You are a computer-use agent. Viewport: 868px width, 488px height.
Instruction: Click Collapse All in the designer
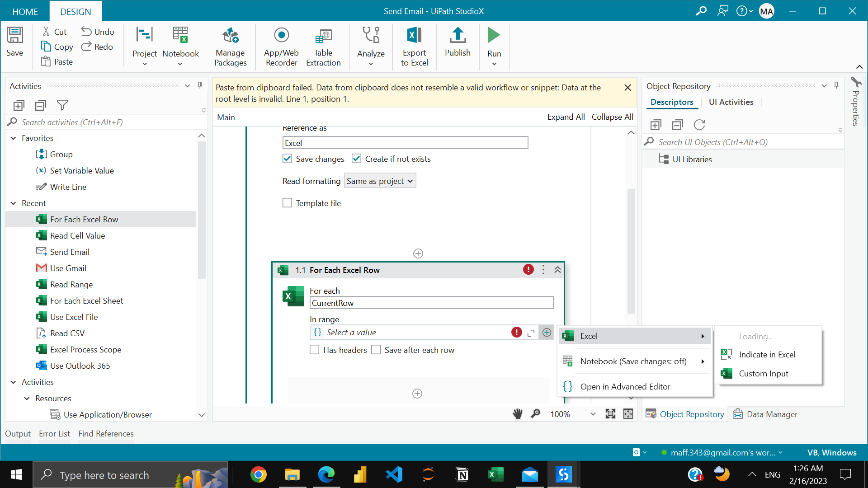[612, 117]
